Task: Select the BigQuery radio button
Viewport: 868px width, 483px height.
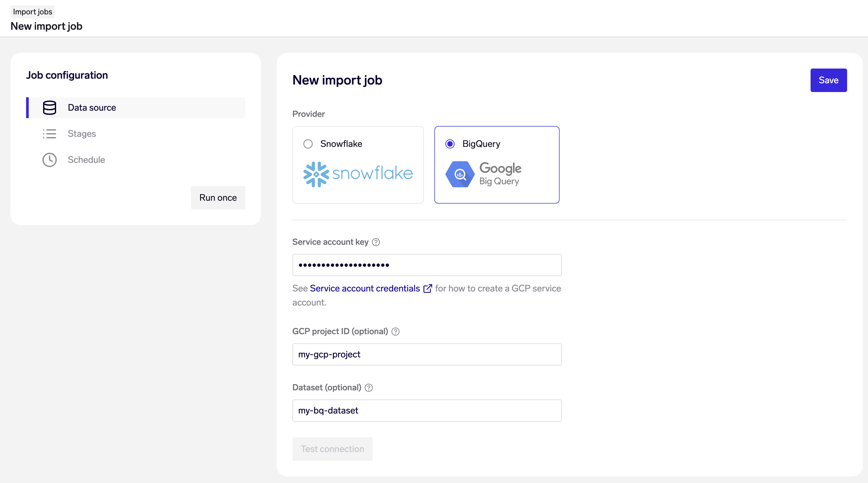Action: tap(450, 143)
